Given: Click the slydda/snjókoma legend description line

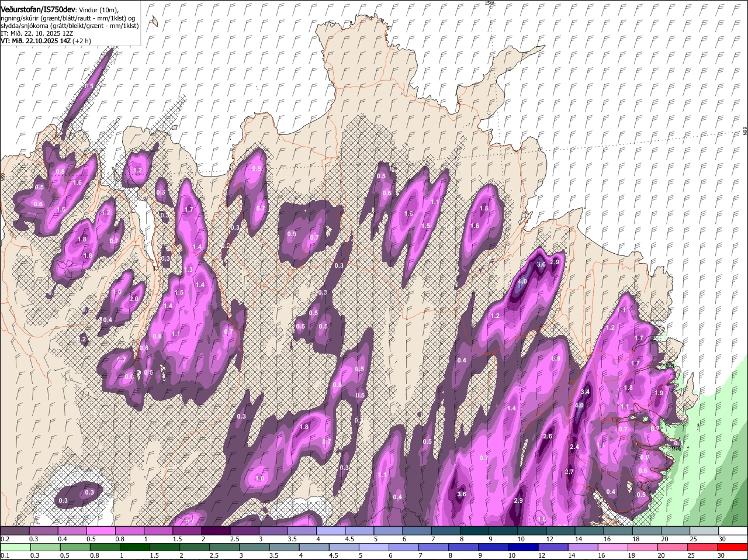Looking at the screenshot, I should coord(70,26).
